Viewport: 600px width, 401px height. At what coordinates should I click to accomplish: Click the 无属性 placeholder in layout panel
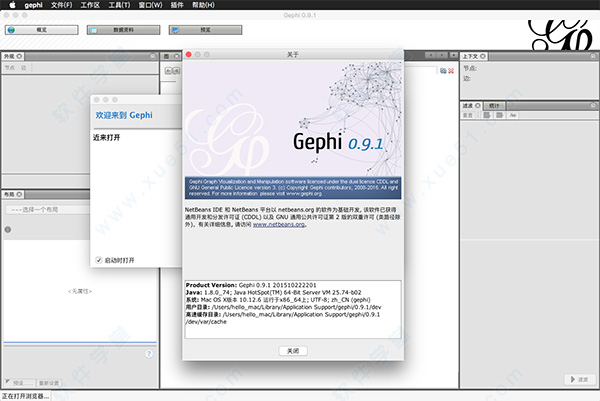pos(80,291)
